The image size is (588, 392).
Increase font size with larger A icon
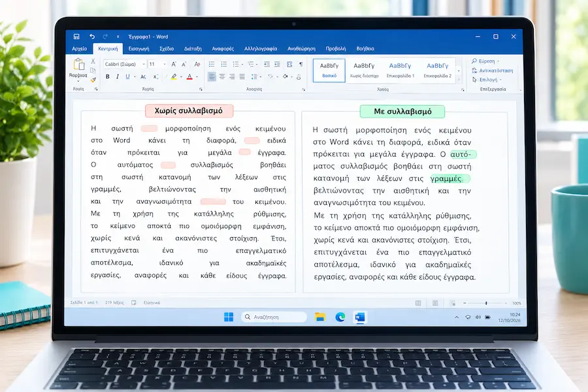point(174,64)
